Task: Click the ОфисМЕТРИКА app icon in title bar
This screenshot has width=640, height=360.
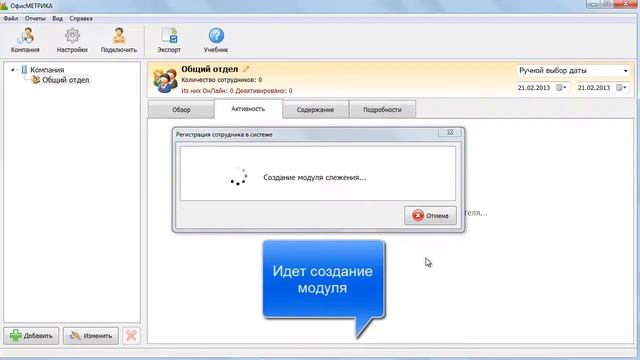Action: [x=4, y=6]
